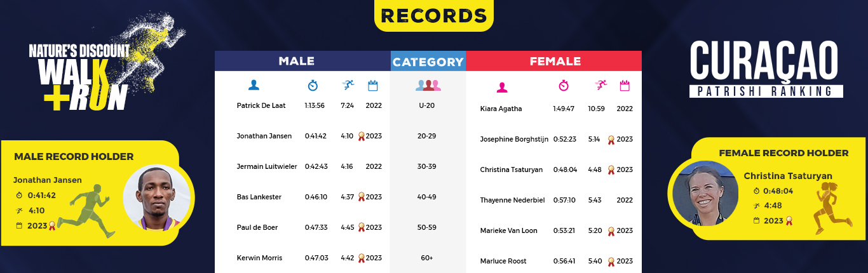The width and height of the screenshot is (868, 273).
Task: Click the pink running pace icon
Action: pyautogui.click(x=601, y=85)
